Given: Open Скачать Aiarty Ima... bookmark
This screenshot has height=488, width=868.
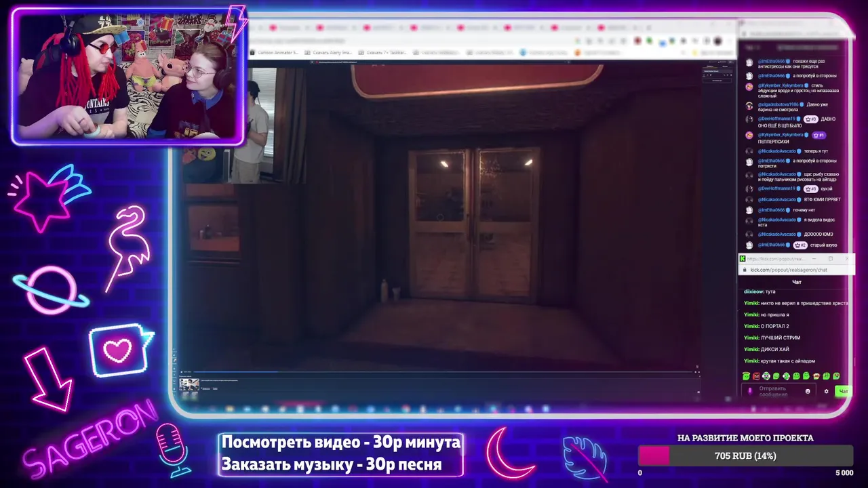Looking at the screenshot, I should tap(328, 52).
